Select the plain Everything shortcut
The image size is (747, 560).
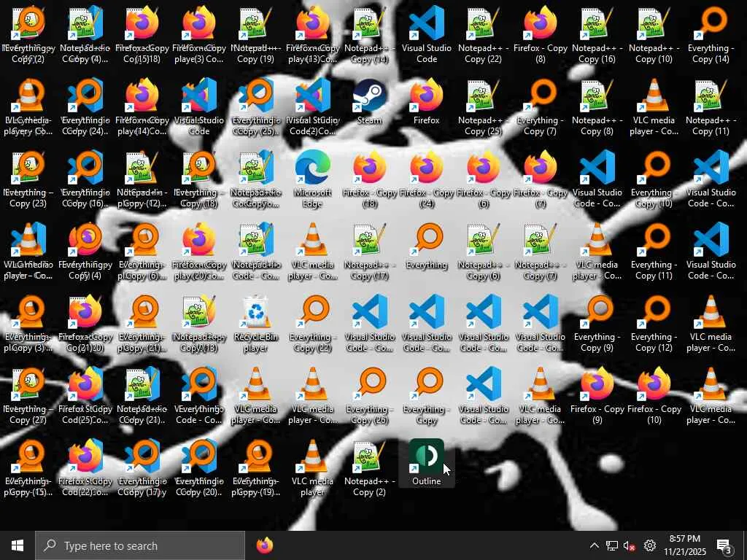[x=426, y=246]
